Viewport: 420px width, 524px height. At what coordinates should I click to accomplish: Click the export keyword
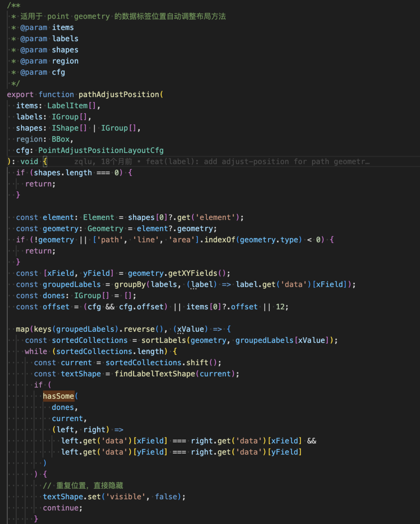(20, 94)
